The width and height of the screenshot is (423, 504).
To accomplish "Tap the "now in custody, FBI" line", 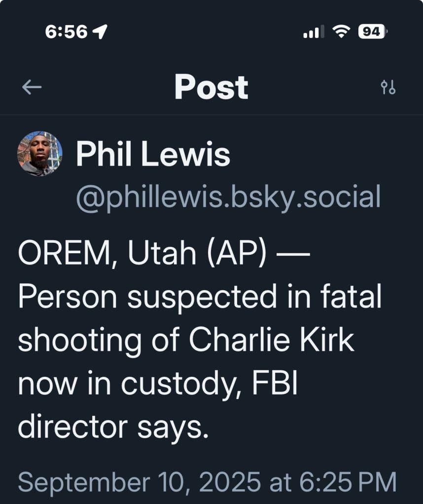I will point(159,383).
